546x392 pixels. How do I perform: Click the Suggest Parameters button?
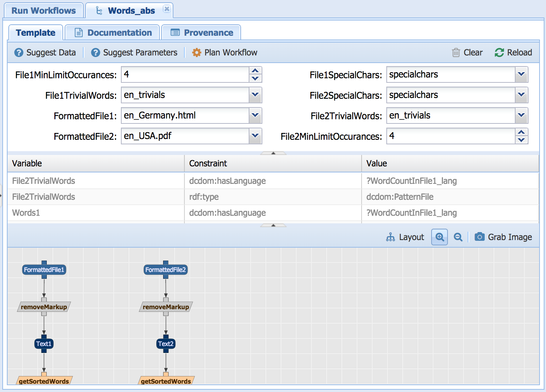coord(134,52)
